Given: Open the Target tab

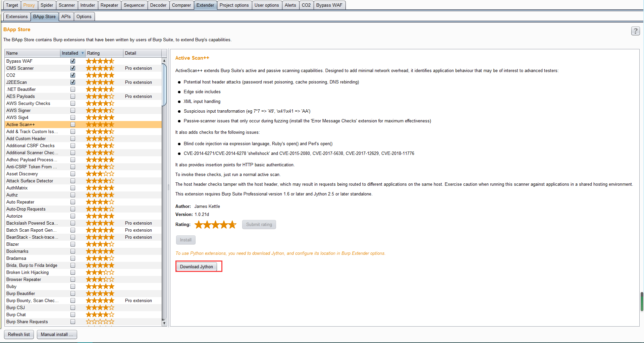Looking at the screenshot, I should (x=12, y=5).
